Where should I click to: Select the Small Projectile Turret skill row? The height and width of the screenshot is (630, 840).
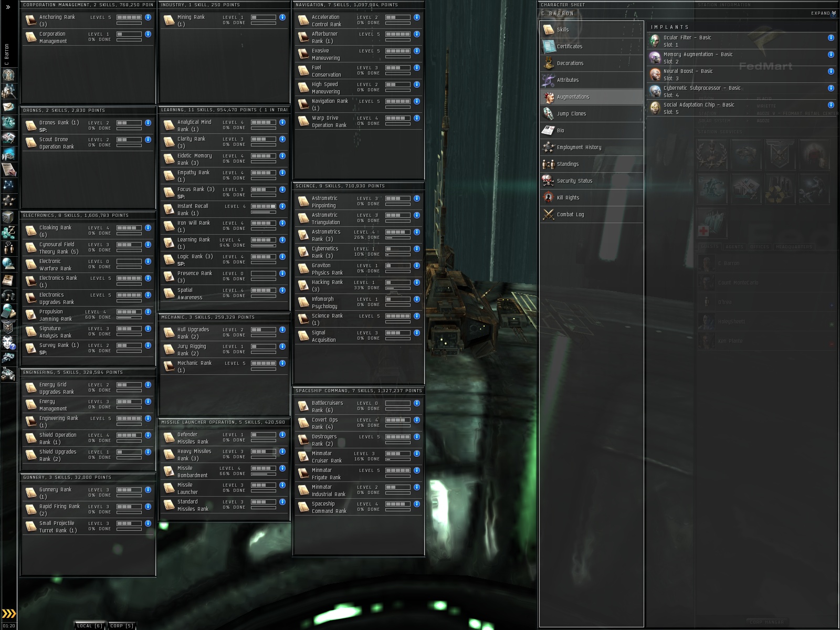pyautogui.click(x=88, y=527)
